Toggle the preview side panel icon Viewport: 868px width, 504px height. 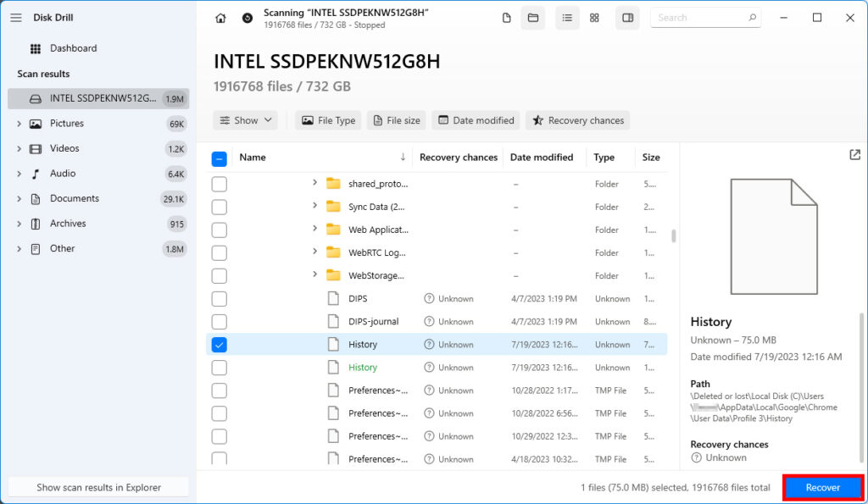pos(628,18)
